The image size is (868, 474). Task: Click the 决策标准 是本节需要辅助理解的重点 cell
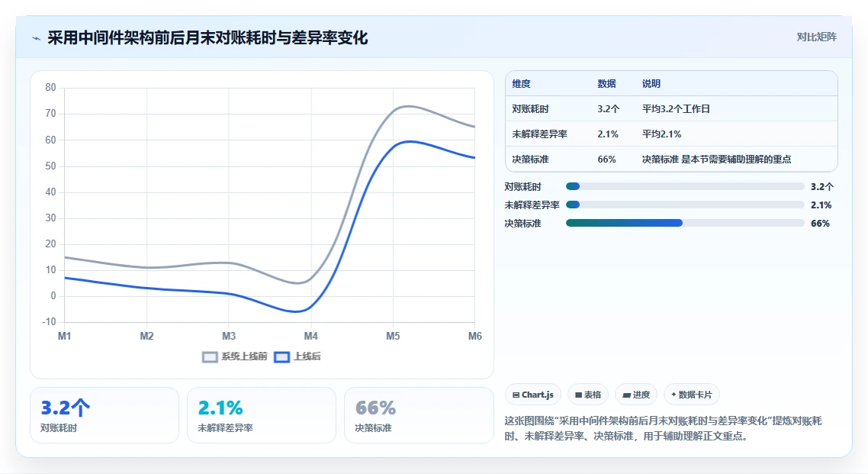(716, 160)
